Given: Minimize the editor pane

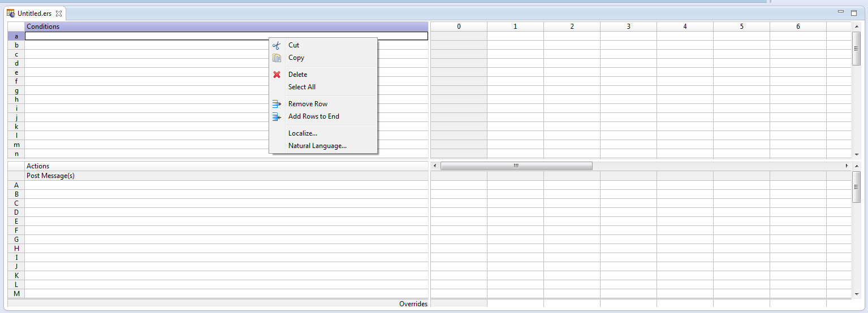Looking at the screenshot, I should coord(841,11).
